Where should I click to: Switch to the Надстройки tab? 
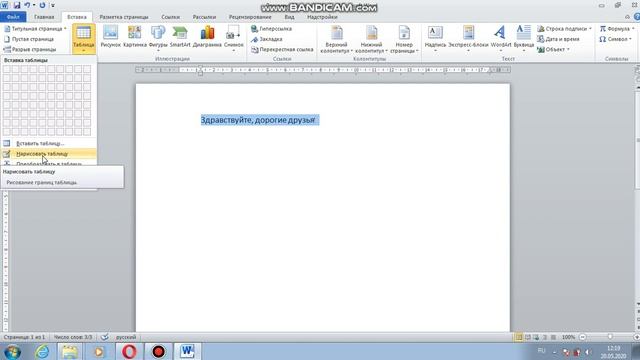point(322,17)
